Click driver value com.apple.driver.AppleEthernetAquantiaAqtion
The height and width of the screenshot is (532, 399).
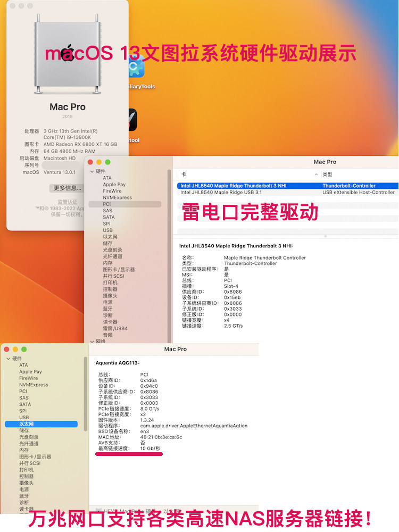click(x=194, y=426)
